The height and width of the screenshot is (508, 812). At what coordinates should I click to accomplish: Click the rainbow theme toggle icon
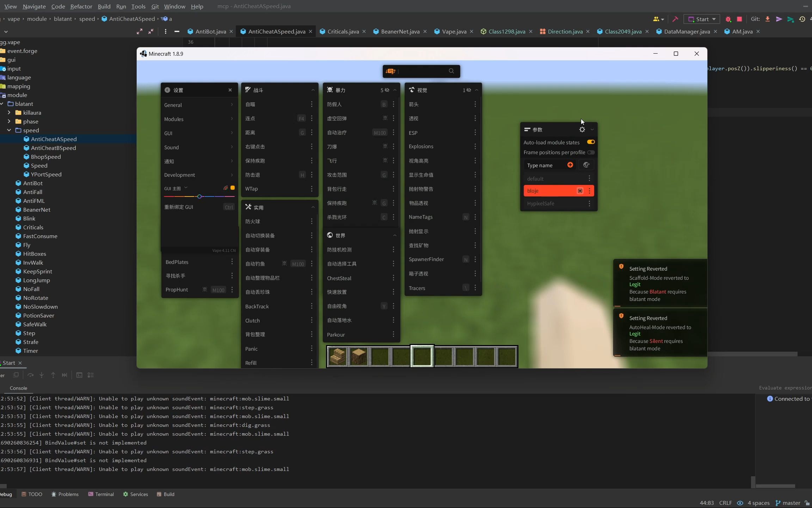pyautogui.click(x=226, y=188)
